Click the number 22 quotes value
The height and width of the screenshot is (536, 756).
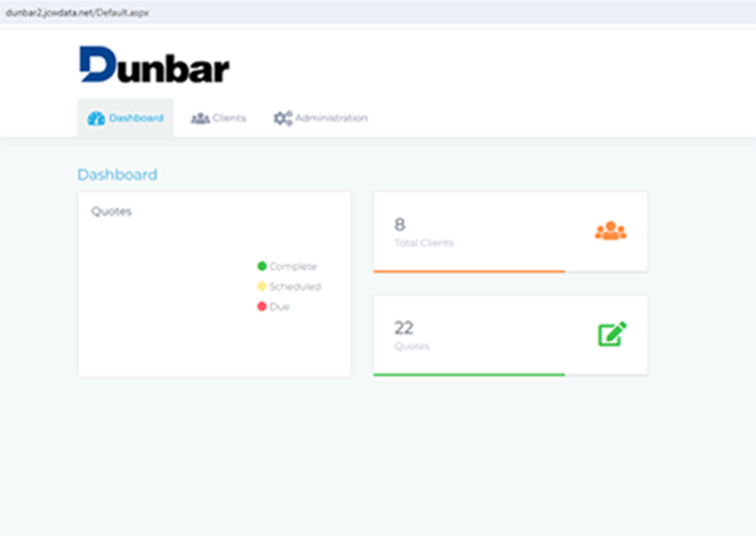pos(404,328)
